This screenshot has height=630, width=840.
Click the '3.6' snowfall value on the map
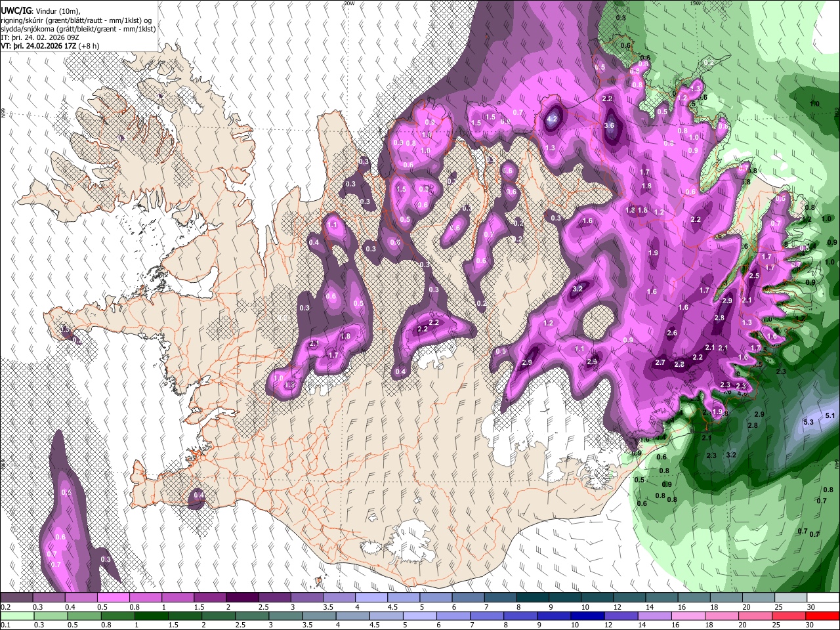(609, 126)
